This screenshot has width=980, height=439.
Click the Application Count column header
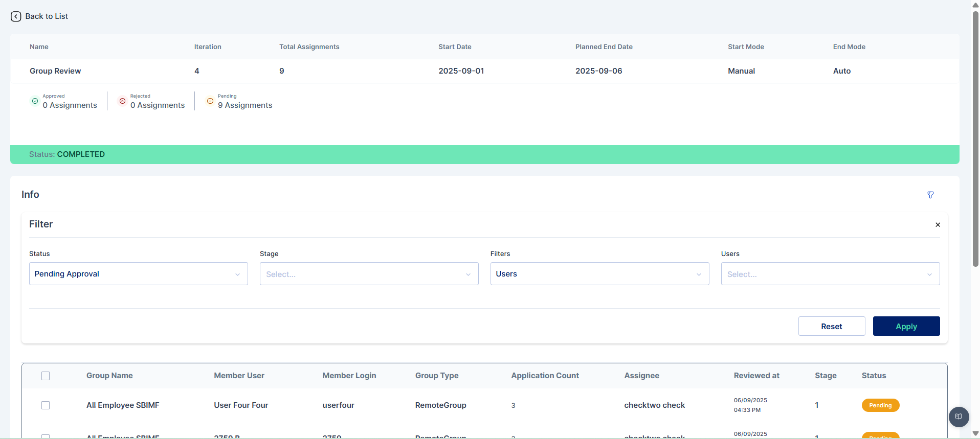545,376
